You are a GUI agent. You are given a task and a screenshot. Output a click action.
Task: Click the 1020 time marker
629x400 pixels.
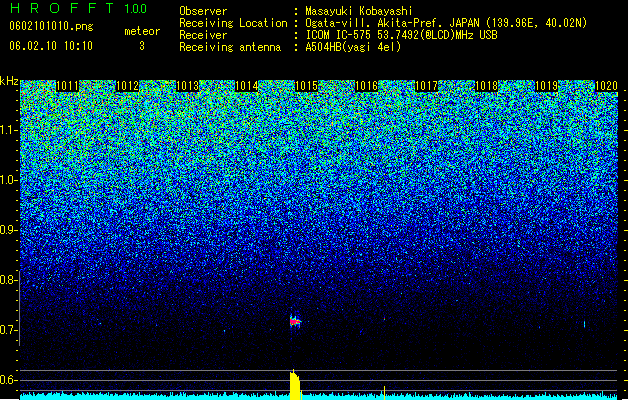(x=606, y=86)
